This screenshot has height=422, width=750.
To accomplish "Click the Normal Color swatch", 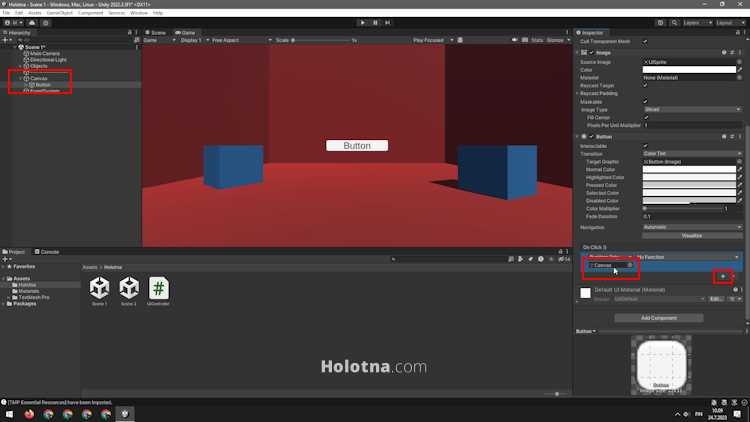I will 689,169.
